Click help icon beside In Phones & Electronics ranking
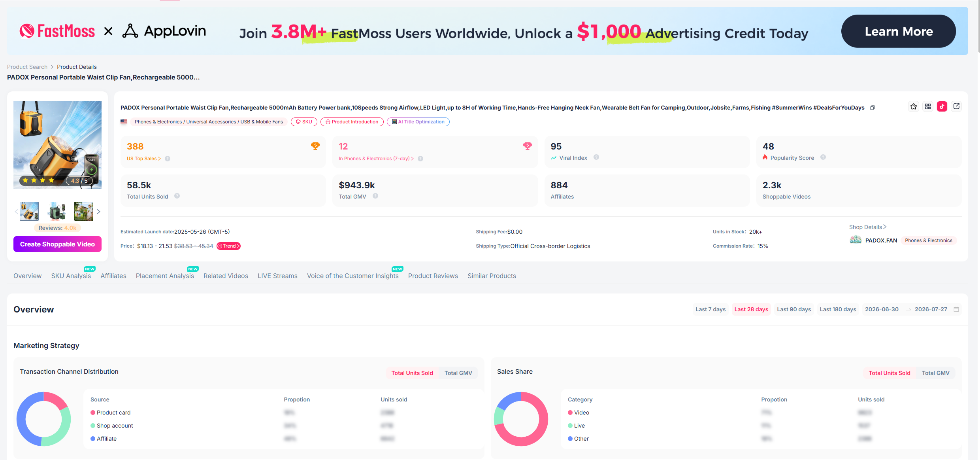Screen dimensions: 980x460 click(420, 159)
